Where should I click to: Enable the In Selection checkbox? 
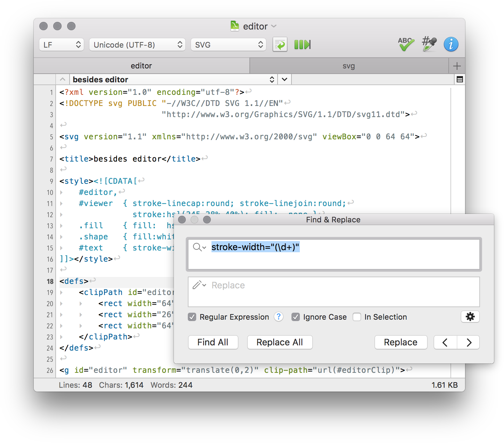[x=357, y=317]
